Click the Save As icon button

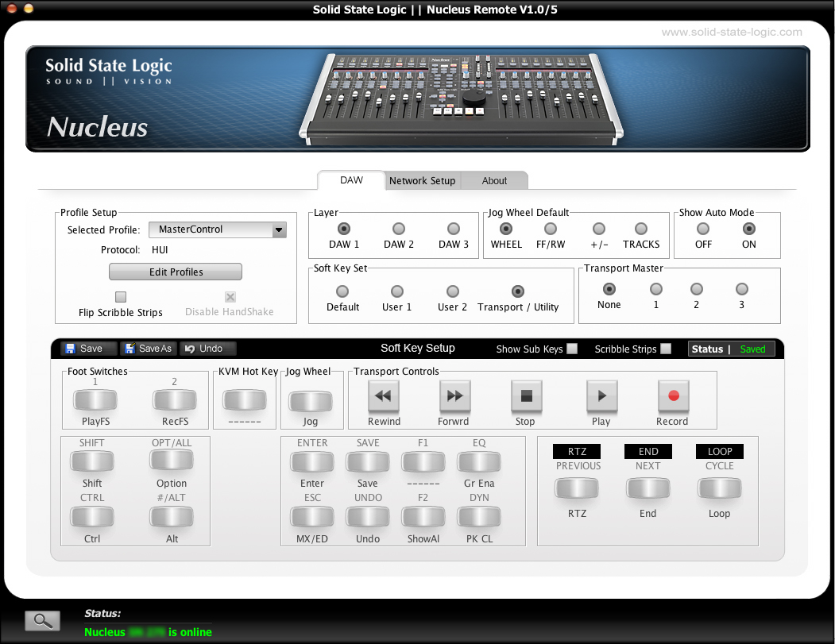coord(148,349)
